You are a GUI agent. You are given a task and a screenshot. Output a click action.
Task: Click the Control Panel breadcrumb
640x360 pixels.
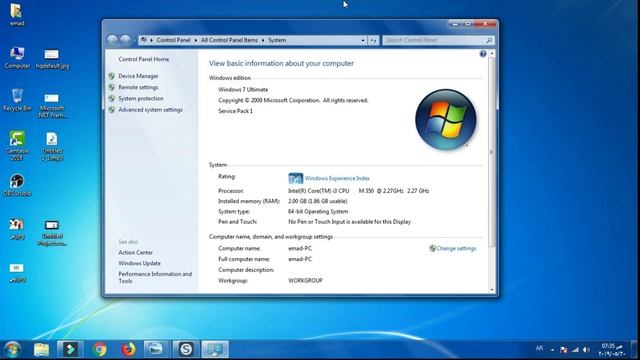173,40
